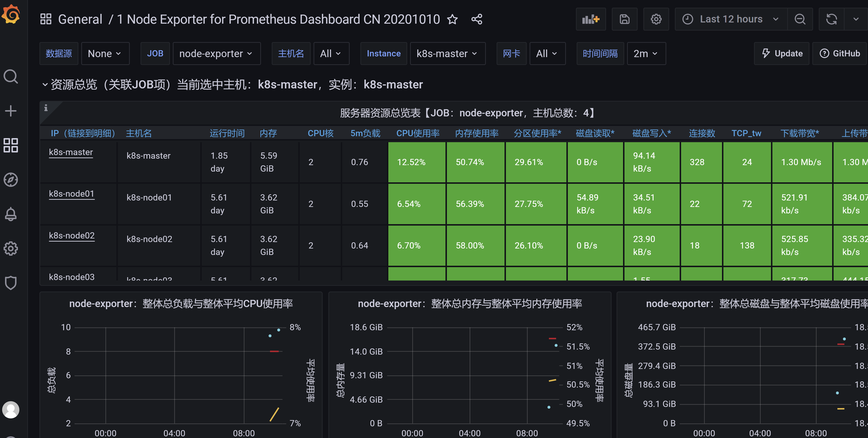868x438 pixels.
Task: Open Alerting in the sidebar
Action: pyautogui.click(x=11, y=214)
